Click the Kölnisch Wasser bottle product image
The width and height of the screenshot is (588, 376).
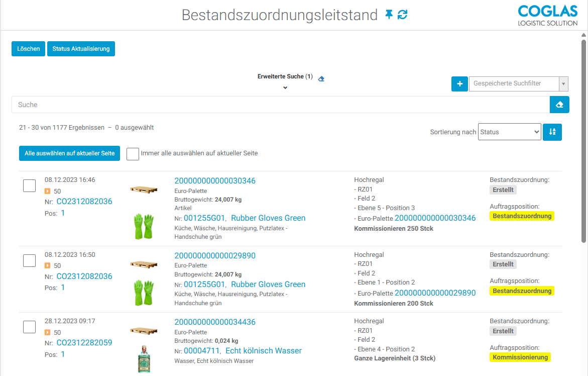[144, 358]
